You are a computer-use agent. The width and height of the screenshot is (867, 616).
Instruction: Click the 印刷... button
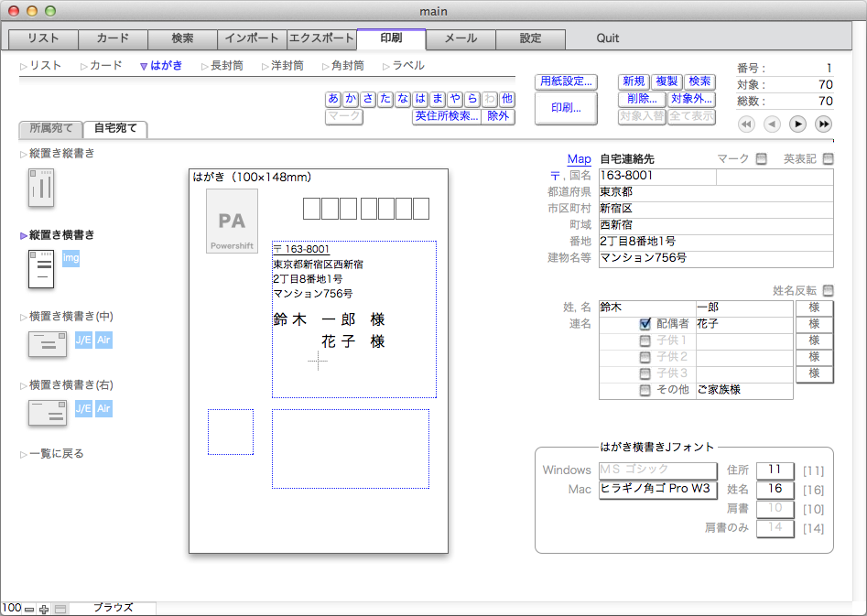[x=566, y=107]
